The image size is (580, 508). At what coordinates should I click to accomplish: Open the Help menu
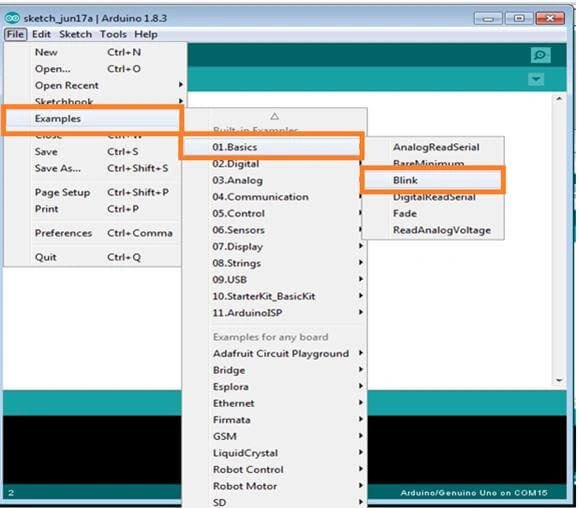[x=146, y=34]
